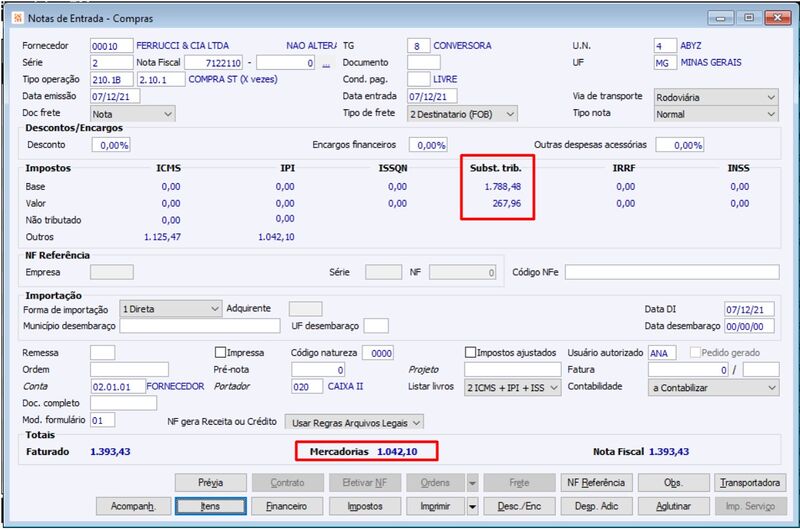The width and height of the screenshot is (800, 530).
Task: Focus the Código NFe input field
Action: [x=672, y=272]
